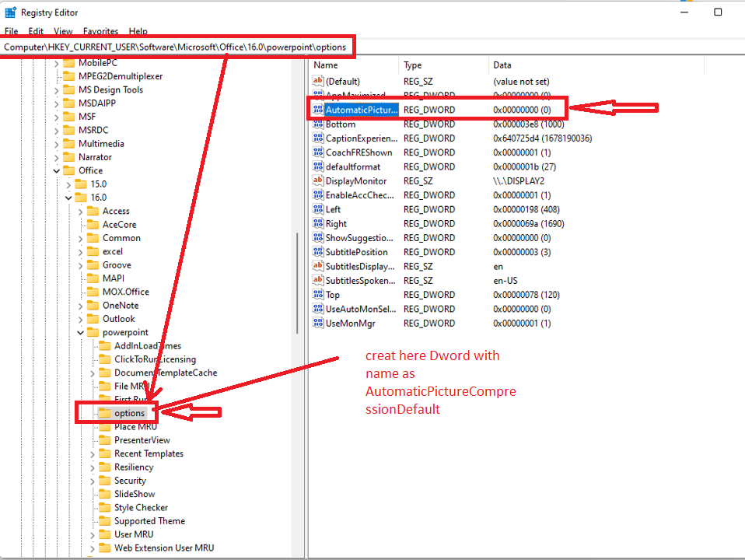Viewport: 745px width, 560px height.
Task: Click the powerpoint folder icon
Action: point(93,332)
